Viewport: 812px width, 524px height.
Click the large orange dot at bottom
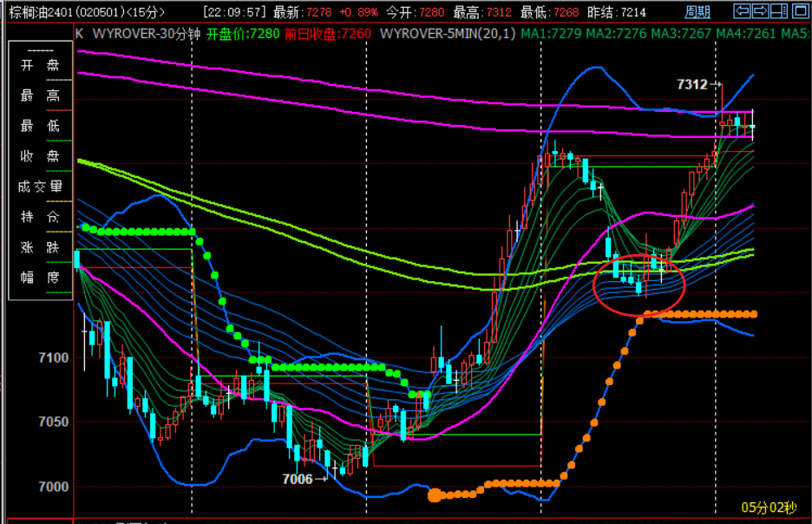[435, 495]
